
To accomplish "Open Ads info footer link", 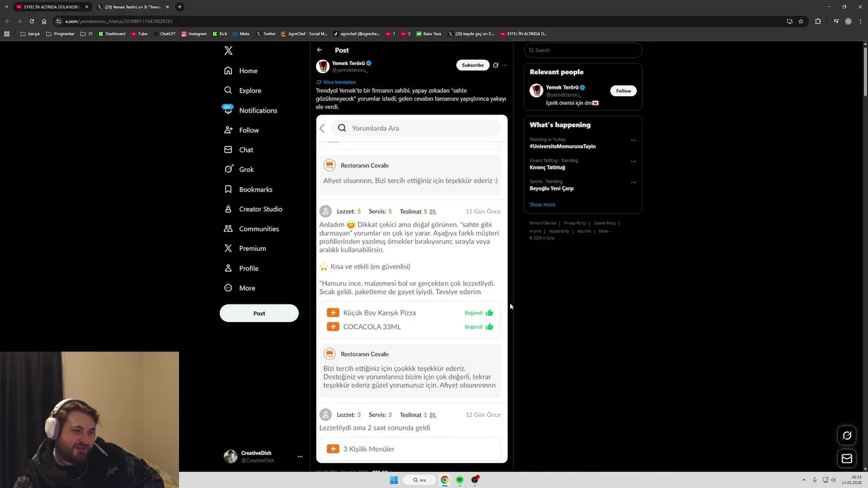I will [x=584, y=231].
